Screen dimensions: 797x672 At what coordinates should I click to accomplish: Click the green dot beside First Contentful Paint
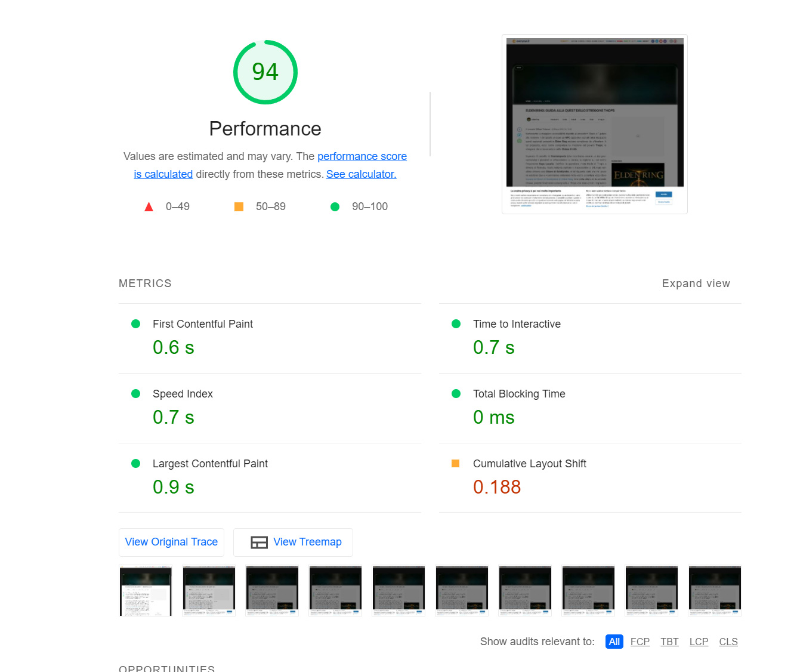click(x=135, y=323)
